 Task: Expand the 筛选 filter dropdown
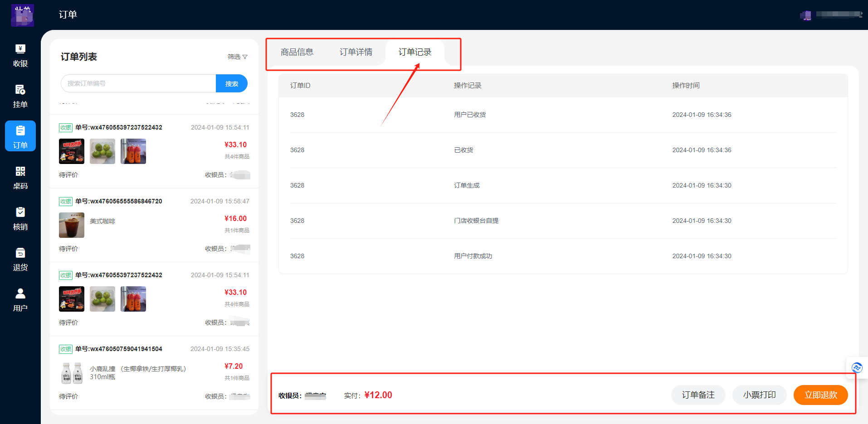point(237,57)
